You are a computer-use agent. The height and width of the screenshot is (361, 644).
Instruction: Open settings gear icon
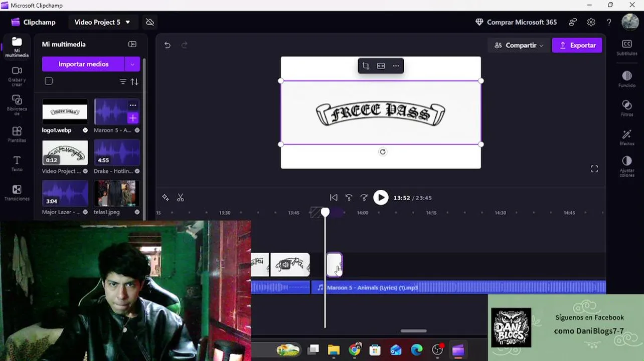(x=591, y=22)
